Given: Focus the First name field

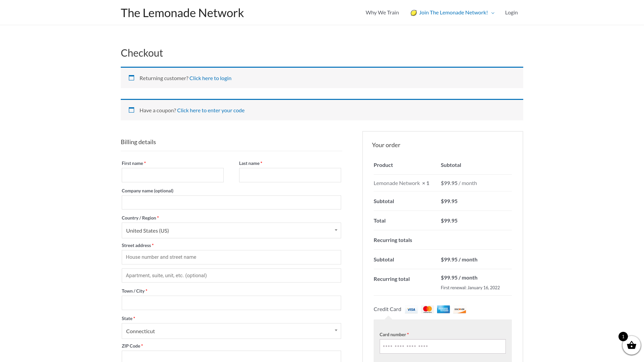Looking at the screenshot, I should tap(173, 175).
